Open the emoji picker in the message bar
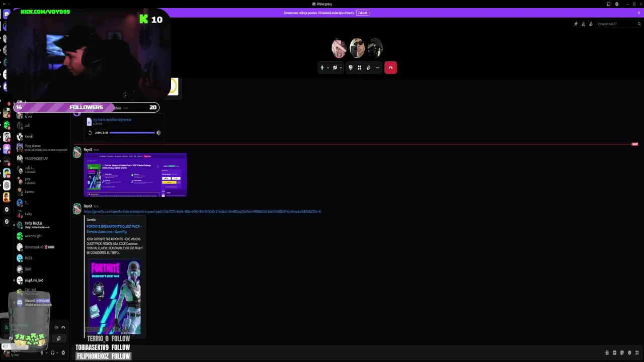 [x=629, y=352]
